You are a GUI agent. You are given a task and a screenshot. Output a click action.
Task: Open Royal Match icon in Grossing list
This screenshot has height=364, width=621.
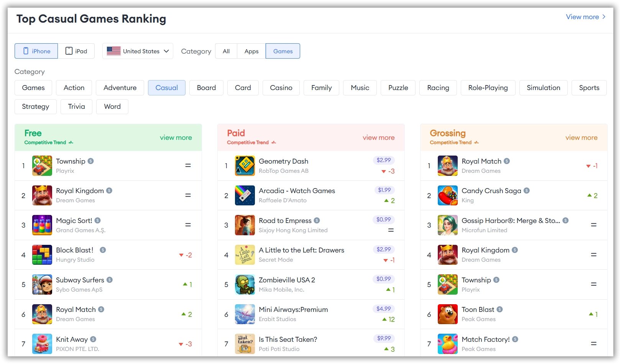tap(448, 166)
